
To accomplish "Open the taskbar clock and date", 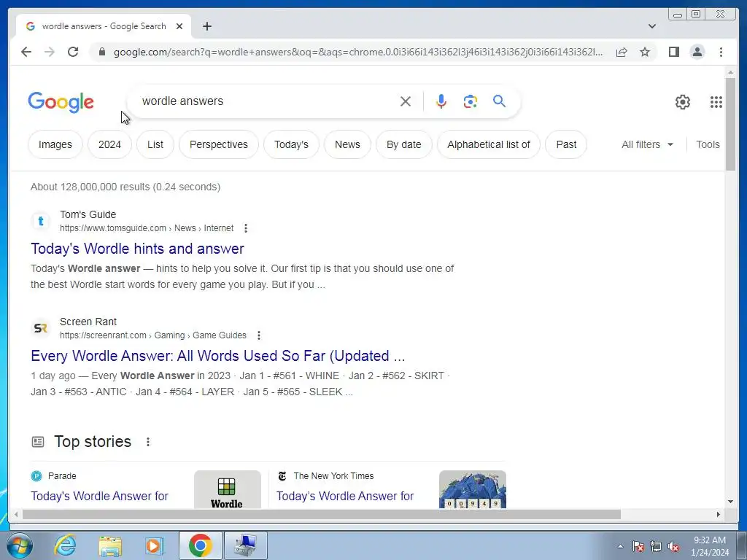I will point(710,546).
